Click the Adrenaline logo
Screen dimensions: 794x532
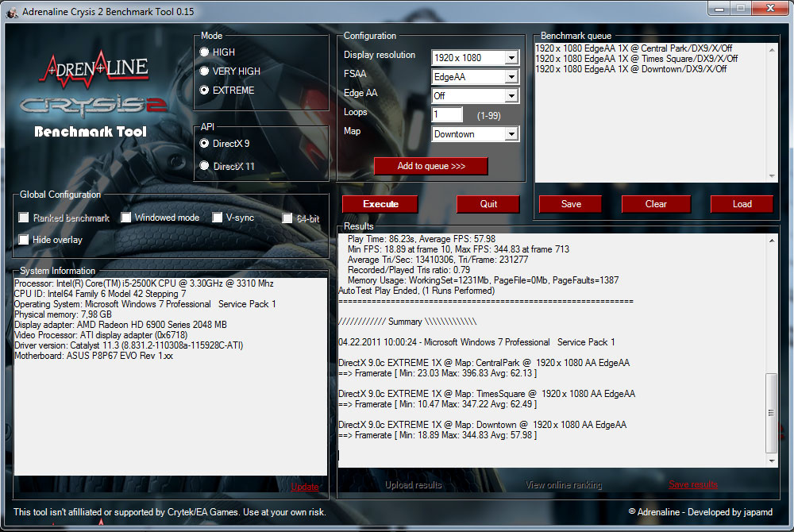[x=94, y=69]
